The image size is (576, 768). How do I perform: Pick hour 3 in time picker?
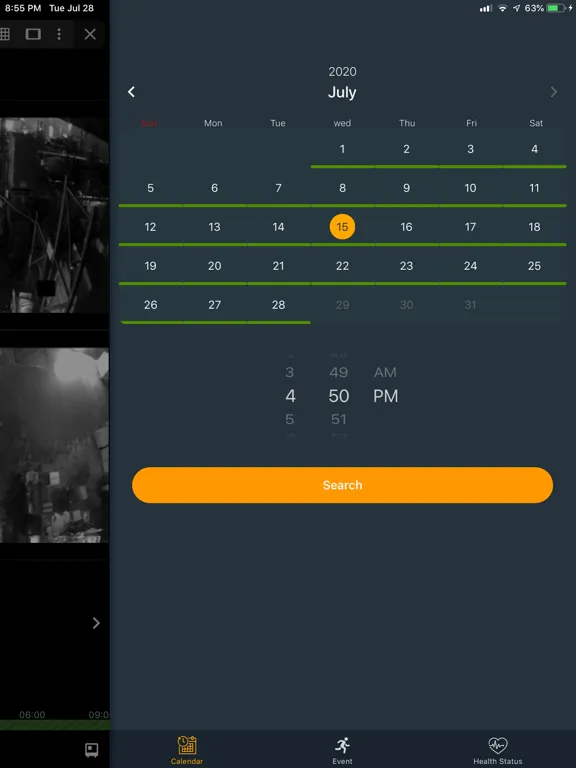[290, 372]
